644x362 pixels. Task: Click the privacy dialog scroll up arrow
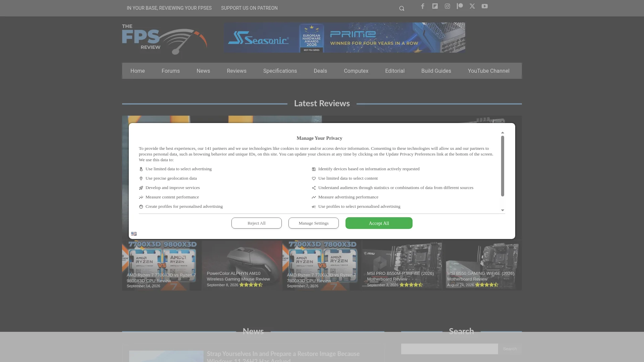click(502, 133)
